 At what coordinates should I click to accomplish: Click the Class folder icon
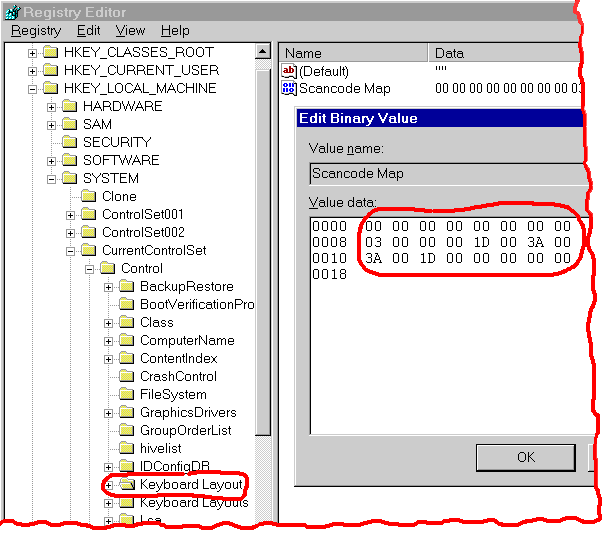pyautogui.click(x=127, y=323)
